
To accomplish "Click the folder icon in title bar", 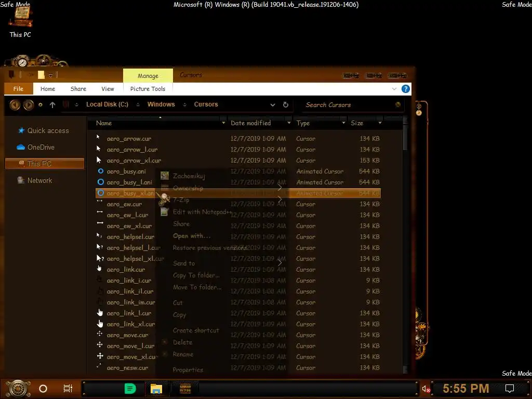I will (x=41, y=75).
